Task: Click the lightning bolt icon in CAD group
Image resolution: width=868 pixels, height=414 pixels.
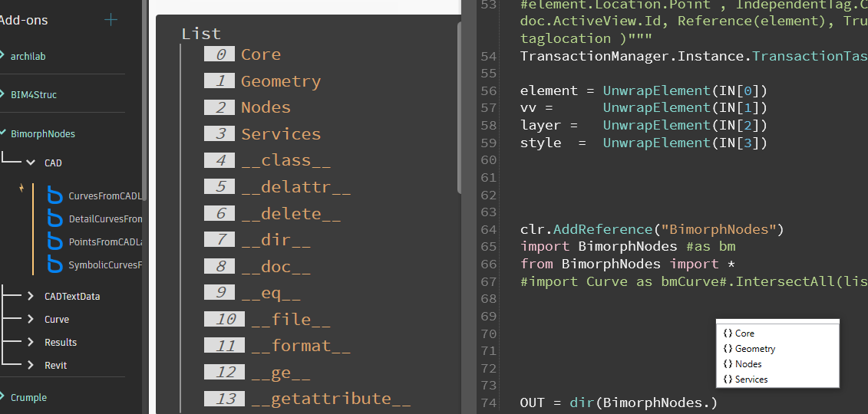Action: pyautogui.click(x=21, y=188)
